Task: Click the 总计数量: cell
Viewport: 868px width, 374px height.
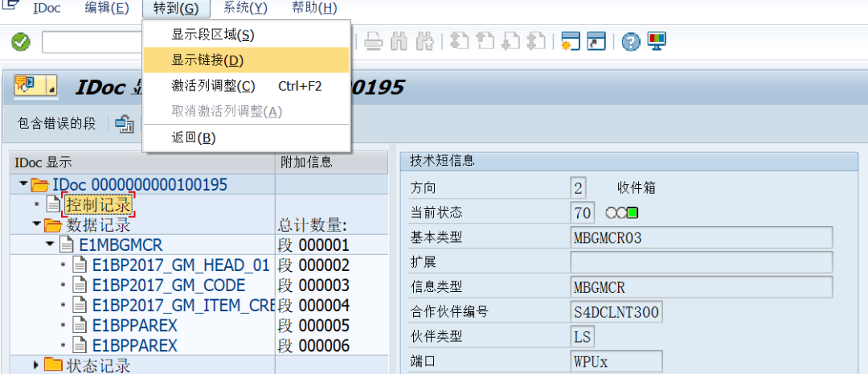Action: [332, 225]
